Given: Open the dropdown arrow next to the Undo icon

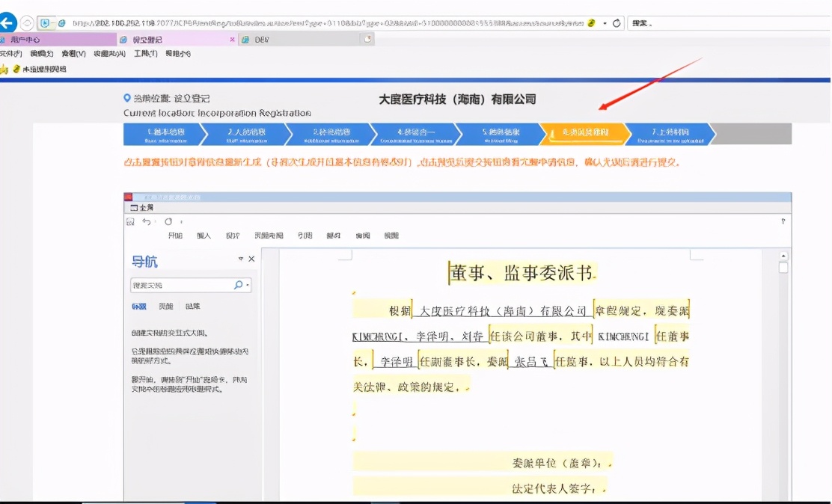Looking at the screenshot, I should pyautogui.click(x=155, y=221).
